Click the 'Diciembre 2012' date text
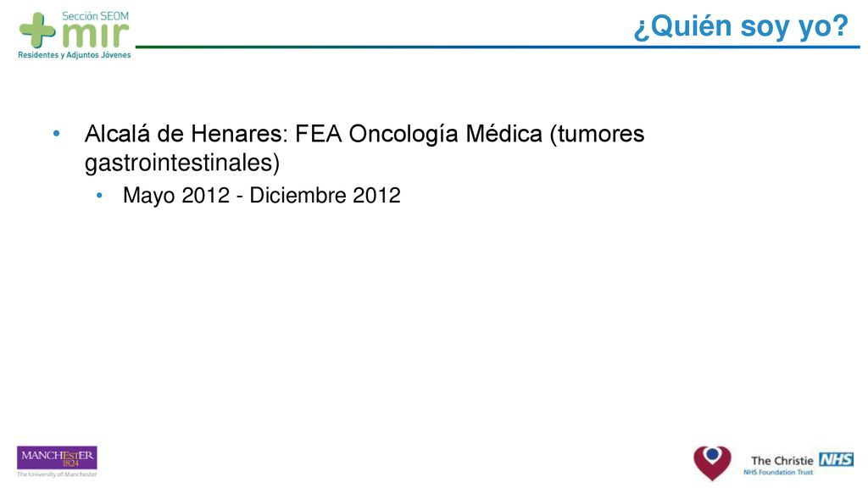 (325, 196)
